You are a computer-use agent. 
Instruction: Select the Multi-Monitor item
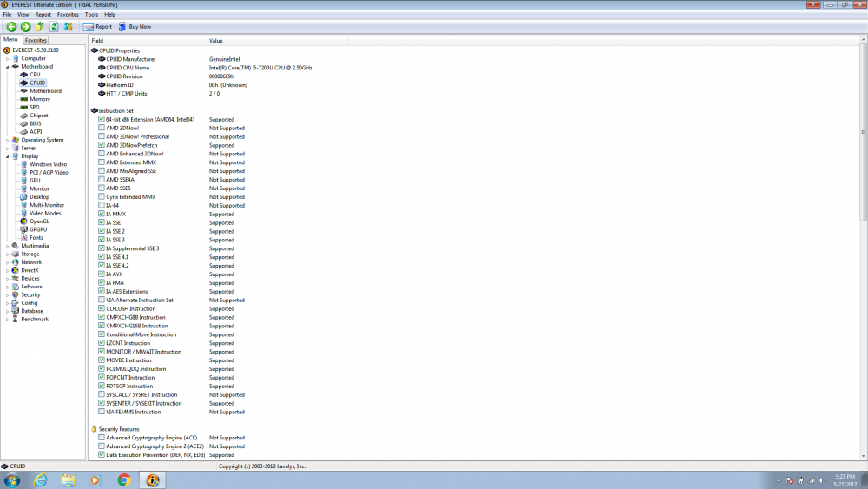click(x=47, y=205)
